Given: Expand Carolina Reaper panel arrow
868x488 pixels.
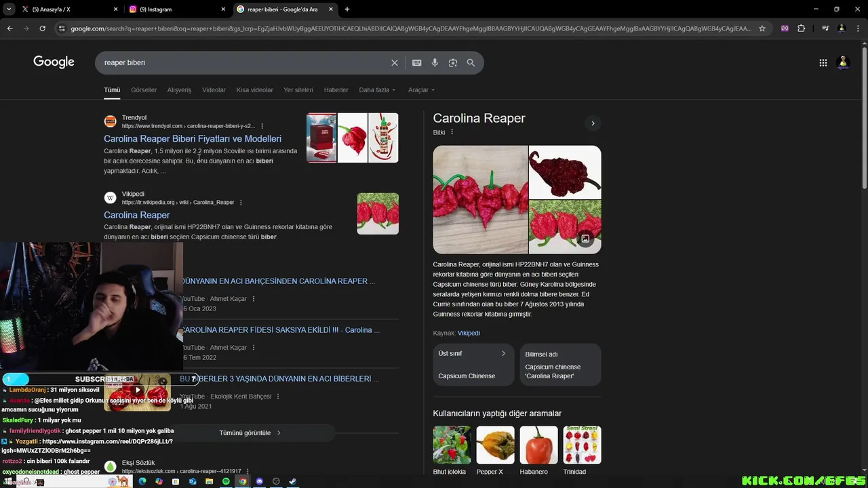Looking at the screenshot, I should pyautogui.click(x=593, y=123).
